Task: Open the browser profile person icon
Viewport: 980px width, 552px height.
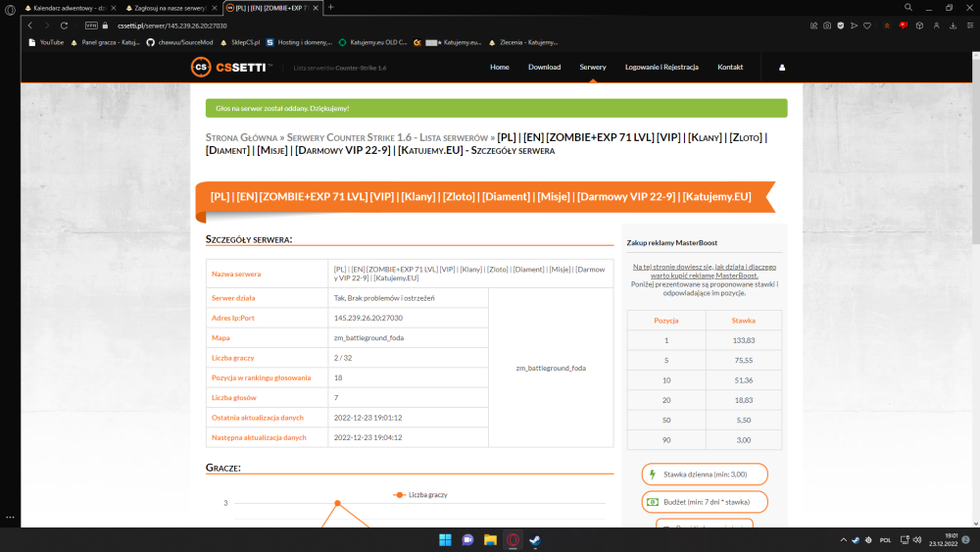Action: [x=936, y=25]
